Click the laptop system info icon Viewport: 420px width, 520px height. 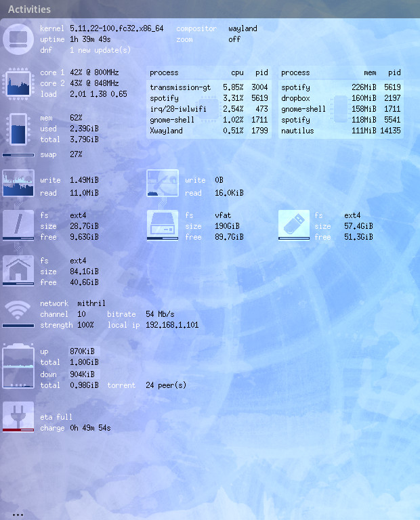tap(18, 39)
